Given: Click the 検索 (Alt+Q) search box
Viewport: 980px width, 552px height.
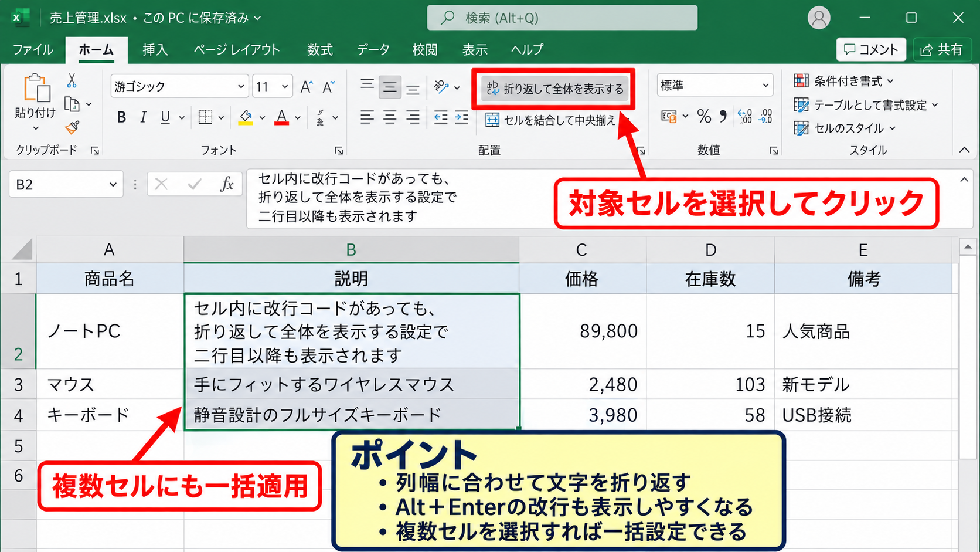Looking at the screenshot, I should [x=562, y=18].
